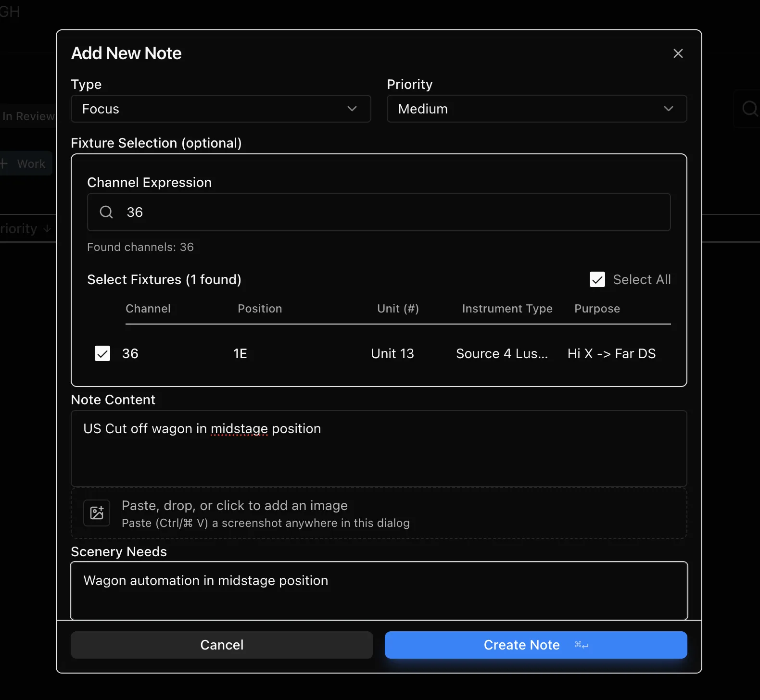Cancel the new note
760x700 pixels.
tap(222, 645)
